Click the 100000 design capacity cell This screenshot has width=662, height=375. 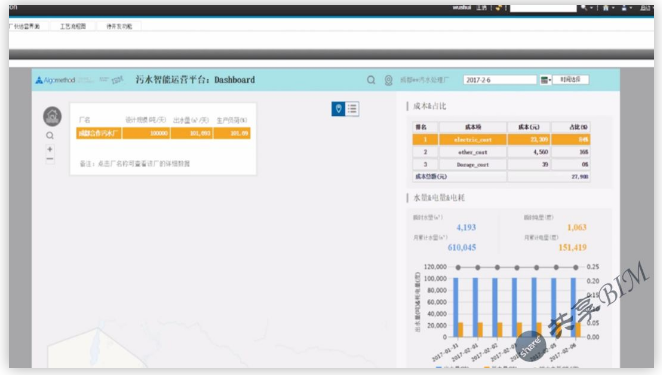click(x=146, y=133)
